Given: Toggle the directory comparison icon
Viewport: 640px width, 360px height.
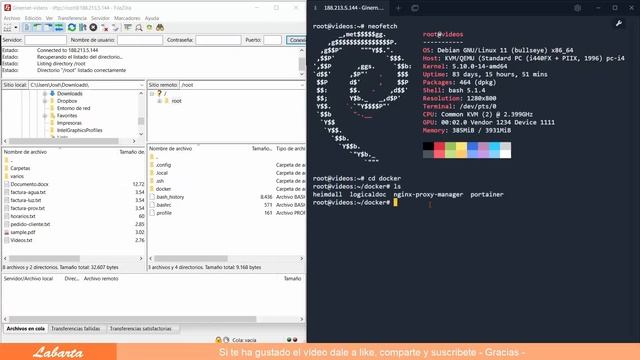Looking at the screenshot, I should coord(139,27).
